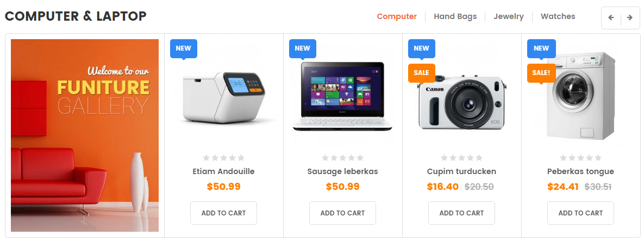Screen dimensions: 644x241
Task: Open the Funiture Gallery banner image
Action: [85, 135]
